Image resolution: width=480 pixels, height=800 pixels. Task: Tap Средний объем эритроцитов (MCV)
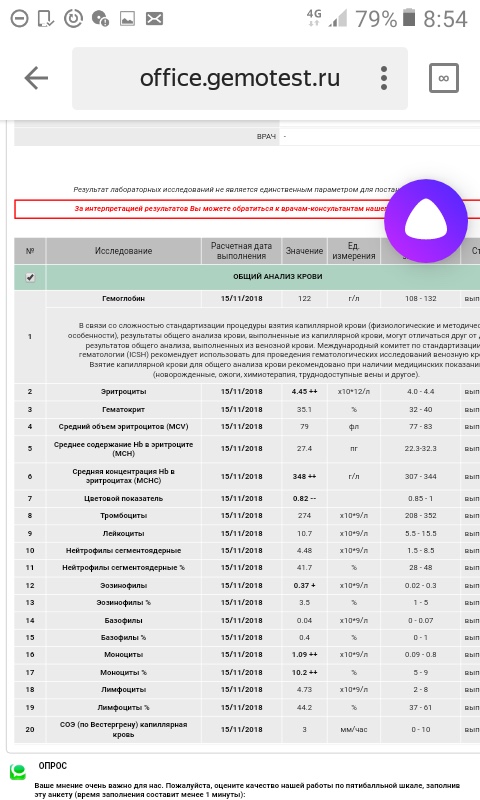[x=123, y=427]
